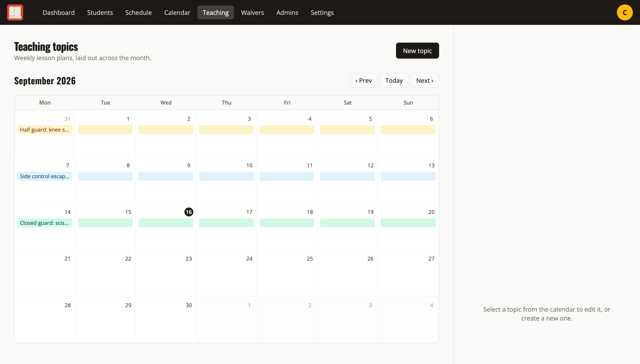Select the day cell for Saturday 26
The width and height of the screenshot is (640, 364).
[347, 273]
